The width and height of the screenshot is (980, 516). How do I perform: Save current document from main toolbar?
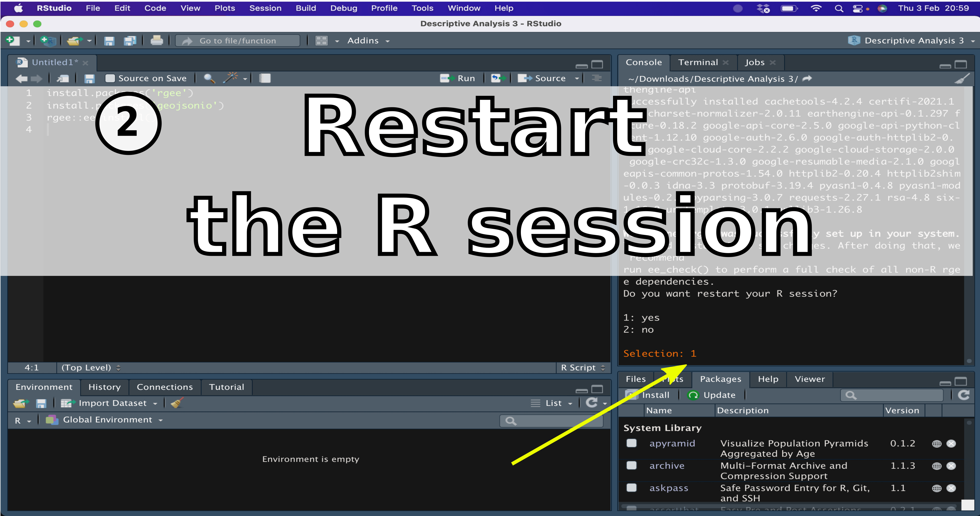pyautogui.click(x=109, y=41)
